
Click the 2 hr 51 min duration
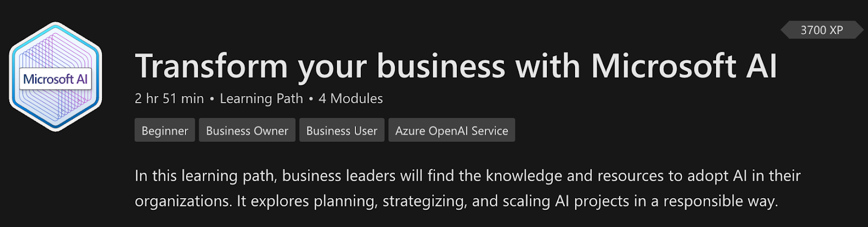(169, 99)
